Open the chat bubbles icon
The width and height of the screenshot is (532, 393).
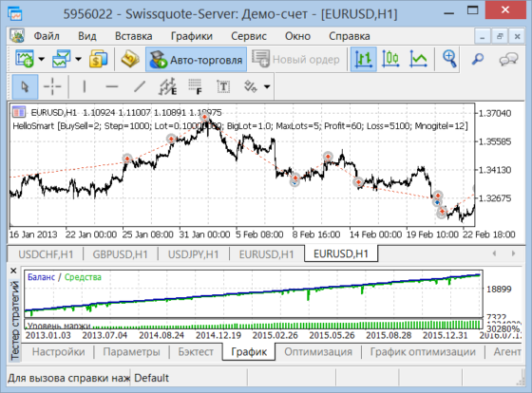[x=508, y=60]
